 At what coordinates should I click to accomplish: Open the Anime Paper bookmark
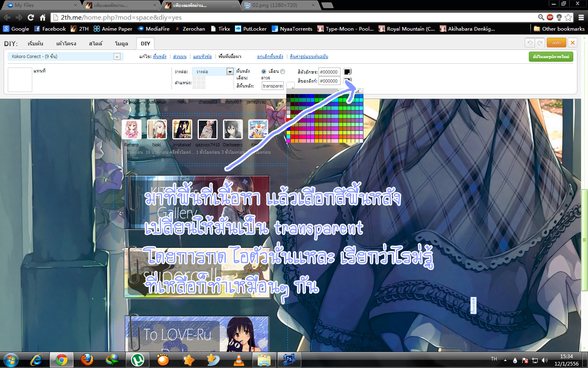coord(113,29)
